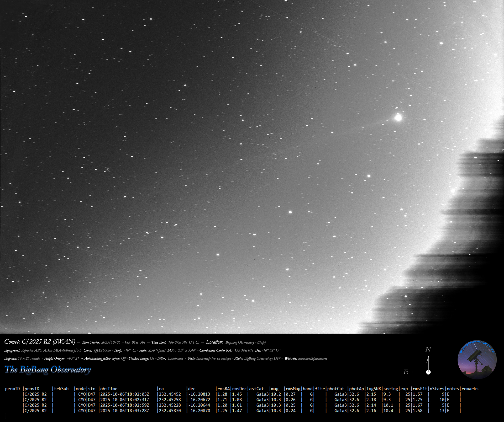Click the last row ra value 232.45870
504x422 pixels.
170,411
